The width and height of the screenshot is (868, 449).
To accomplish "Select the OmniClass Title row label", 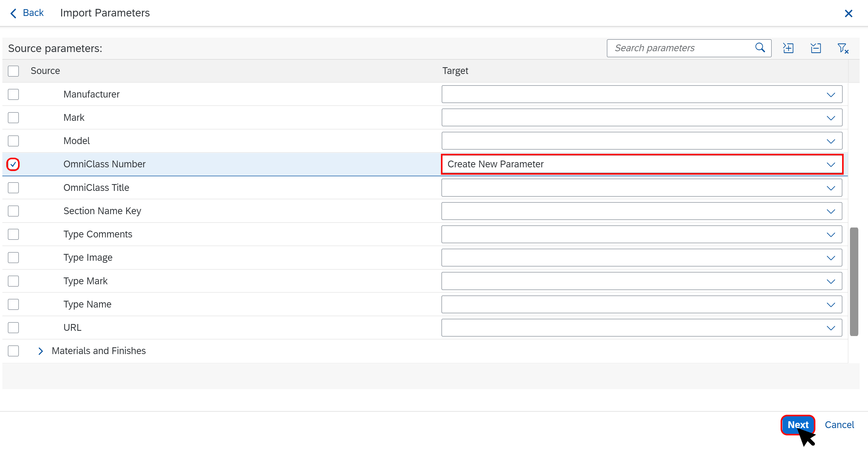I will 96,187.
